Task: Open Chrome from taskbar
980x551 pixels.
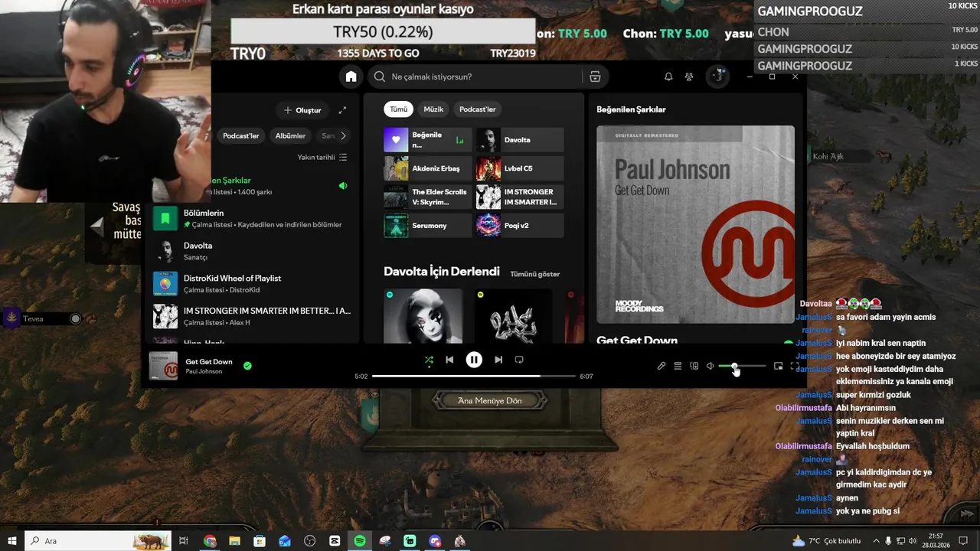Action: pyautogui.click(x=210, y=541)
